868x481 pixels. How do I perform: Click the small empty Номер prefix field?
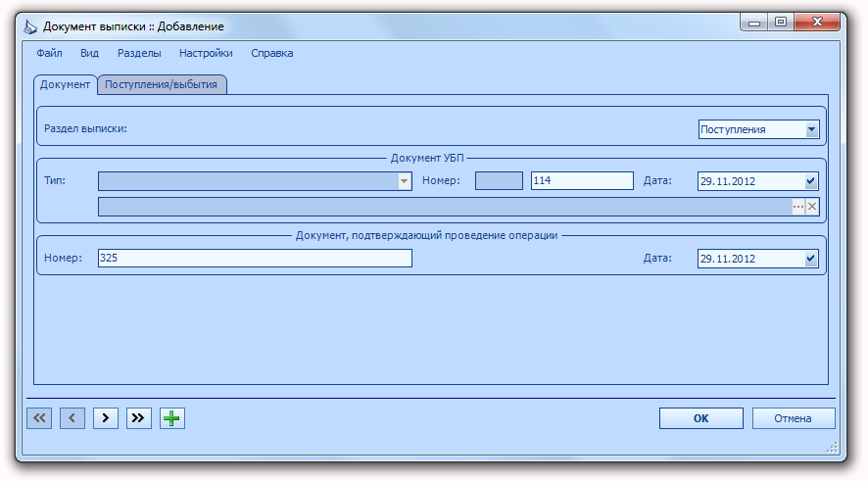(499, 181)
